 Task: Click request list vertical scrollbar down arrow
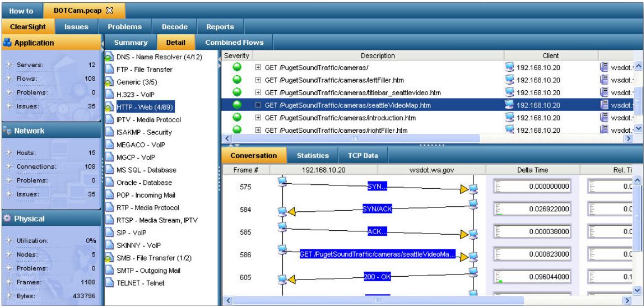click(x=638, y=129)
